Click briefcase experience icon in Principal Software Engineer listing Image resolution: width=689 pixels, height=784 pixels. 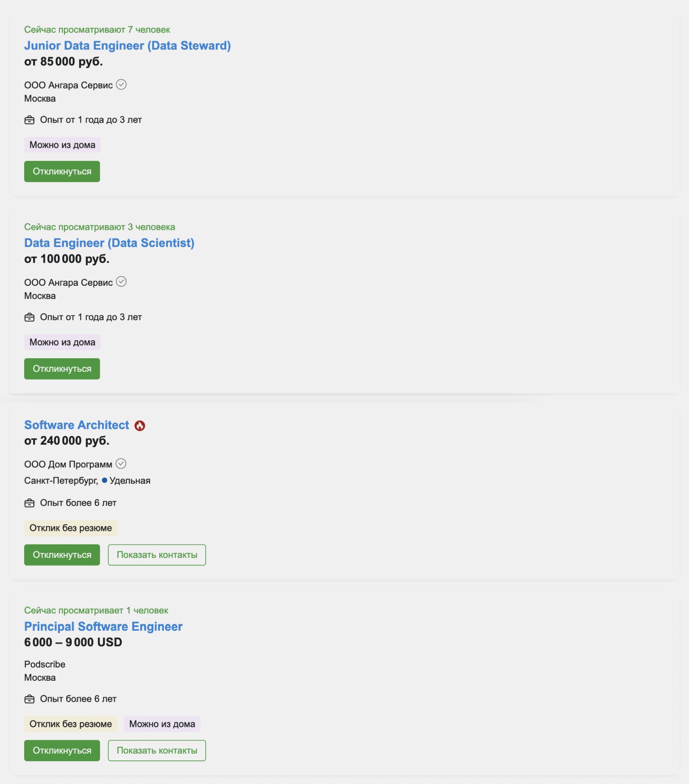click(30, 699)
